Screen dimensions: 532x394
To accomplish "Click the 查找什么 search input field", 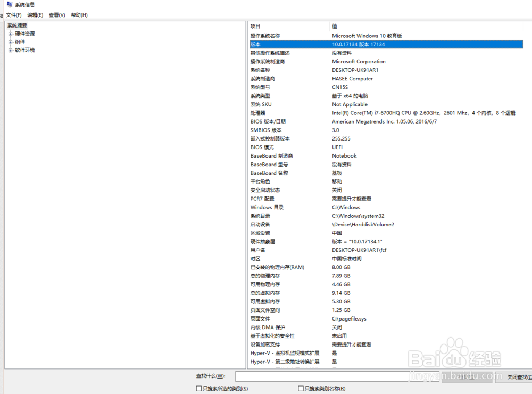I will point(337,376).
